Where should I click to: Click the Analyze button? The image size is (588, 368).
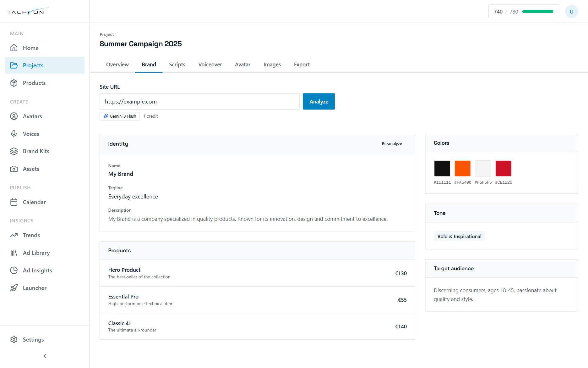click(319, 101)
